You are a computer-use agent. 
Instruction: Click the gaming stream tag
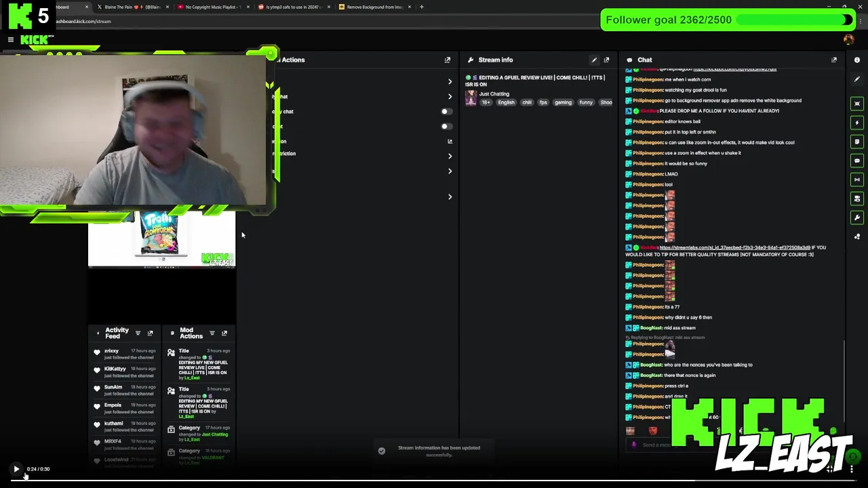pyautogui.click(x=563, y=102)
